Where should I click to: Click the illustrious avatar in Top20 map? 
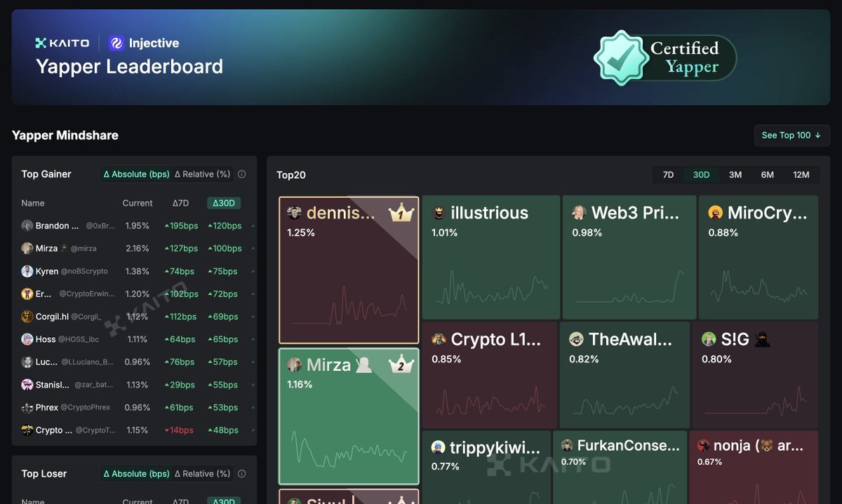439,213
